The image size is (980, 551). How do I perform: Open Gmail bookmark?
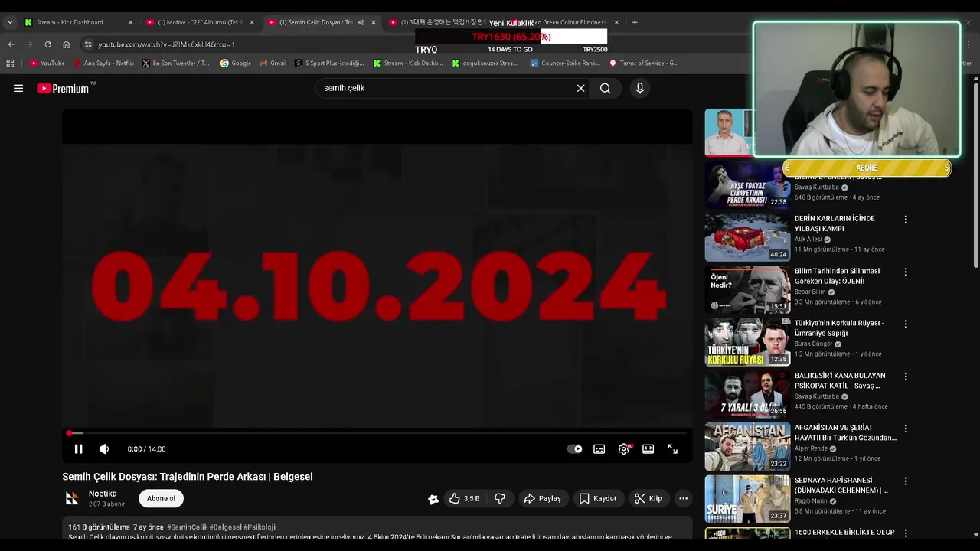[x=273, y=64]
